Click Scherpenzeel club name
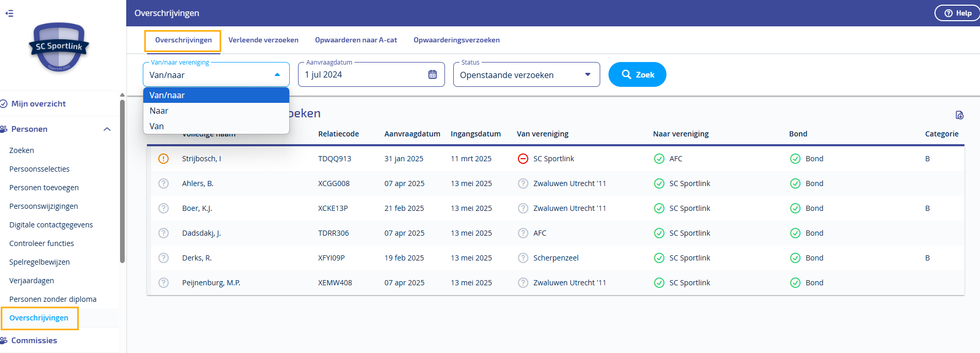Viewport: 980px width, 353px height. click(x=556, y=258)
